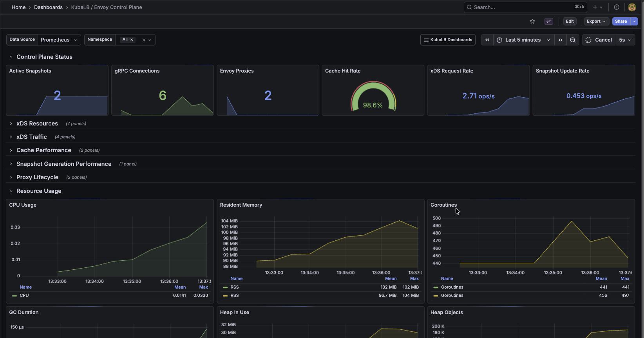
Task: Open the plus new item menu
Action: click(x=597, y=7)
